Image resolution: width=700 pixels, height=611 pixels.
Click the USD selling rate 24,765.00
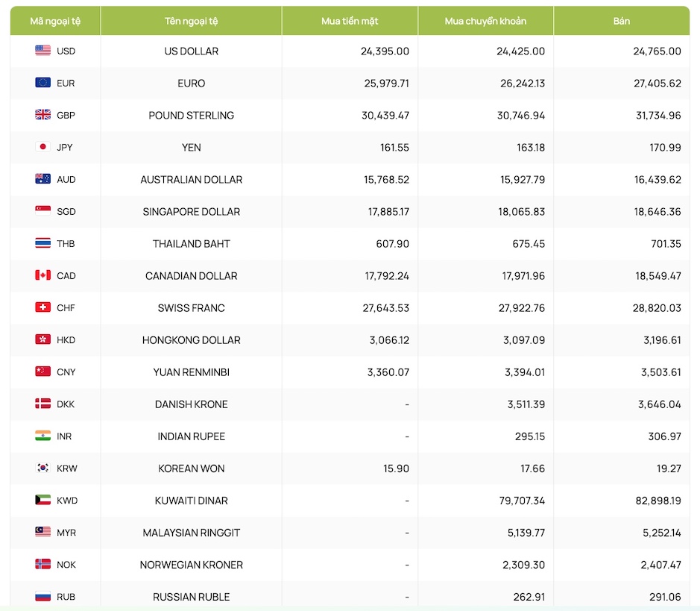point(656,51)
